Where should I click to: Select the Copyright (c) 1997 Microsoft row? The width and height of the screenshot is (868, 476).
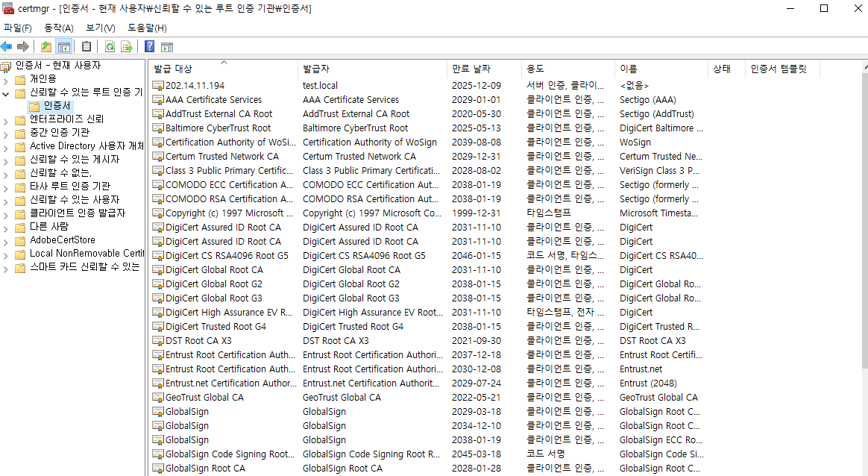click(427, 213)
